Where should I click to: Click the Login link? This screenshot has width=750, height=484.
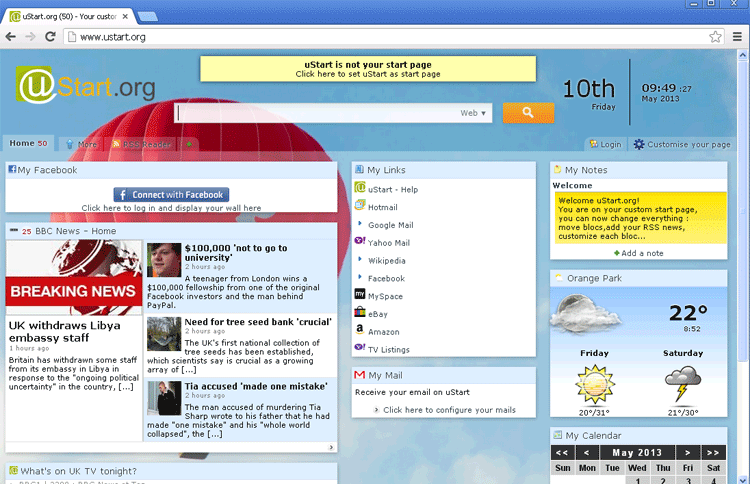(606, 144)
